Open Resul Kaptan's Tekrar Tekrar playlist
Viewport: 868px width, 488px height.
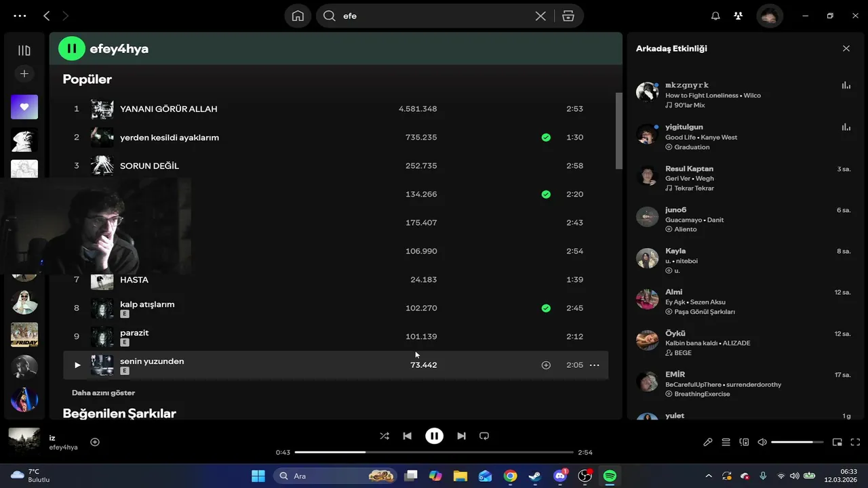coord(694,188)
